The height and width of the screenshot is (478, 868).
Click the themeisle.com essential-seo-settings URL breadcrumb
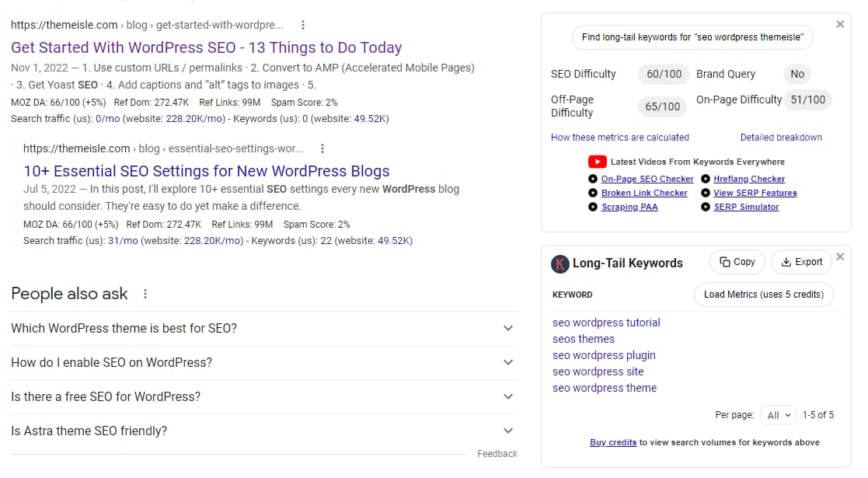coord(163,148)
